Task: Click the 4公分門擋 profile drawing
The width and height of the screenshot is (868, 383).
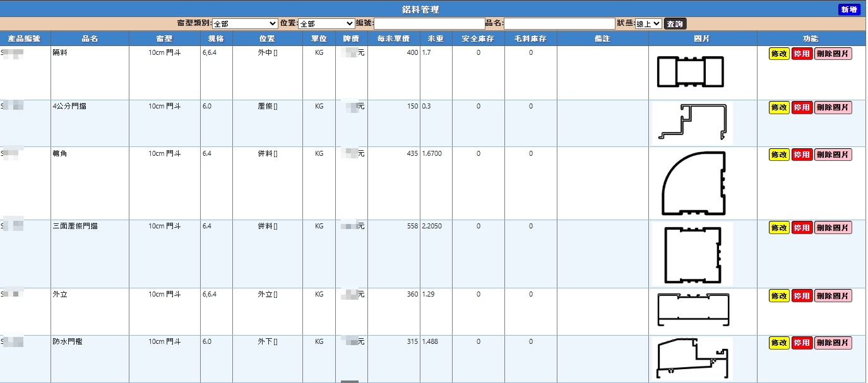Action: click(x=693, y=122)
